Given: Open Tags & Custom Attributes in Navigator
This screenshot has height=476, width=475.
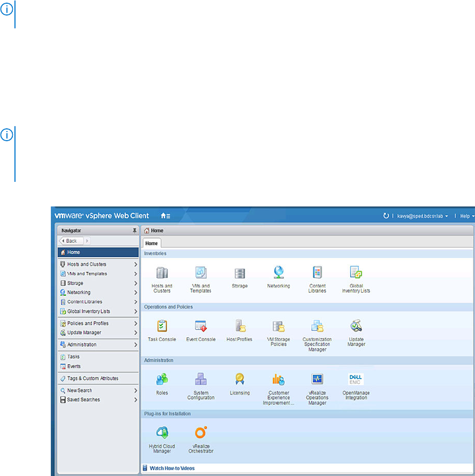Looking at the screenshot, I should (x=98, y=379).
